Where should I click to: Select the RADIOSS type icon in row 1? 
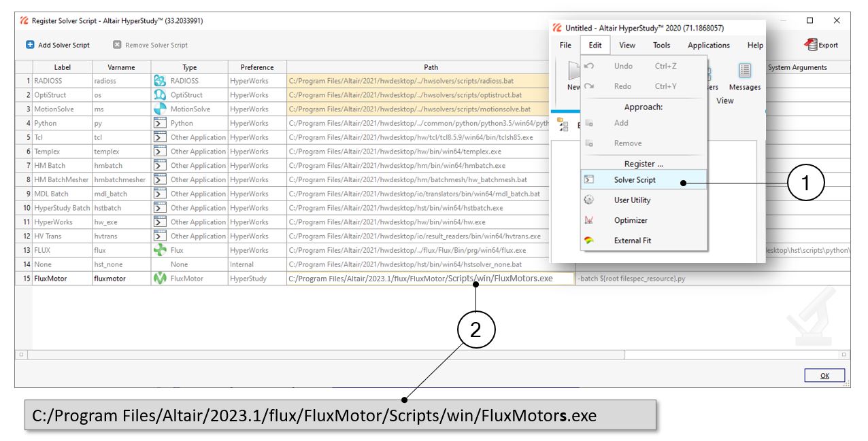click(160, 81)
